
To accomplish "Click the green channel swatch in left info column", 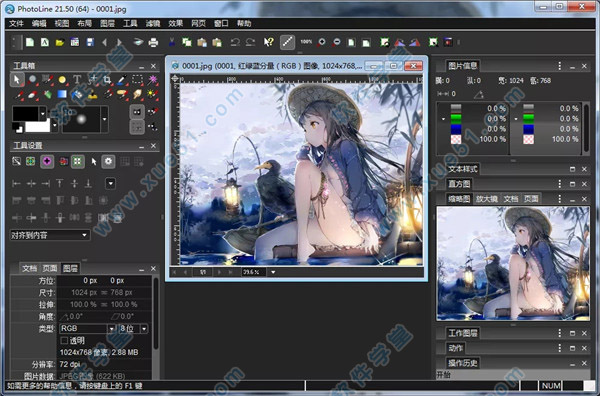I will 456,119.
